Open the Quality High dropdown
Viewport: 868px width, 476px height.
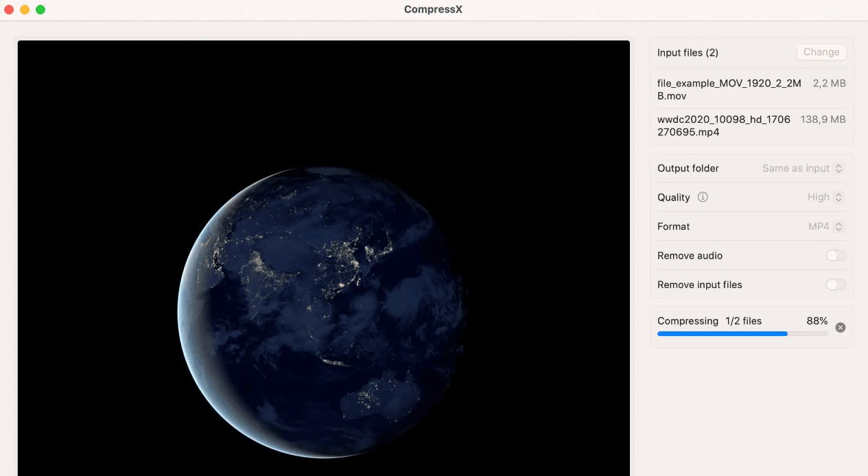pyautogui.click(x=825, y=197)
